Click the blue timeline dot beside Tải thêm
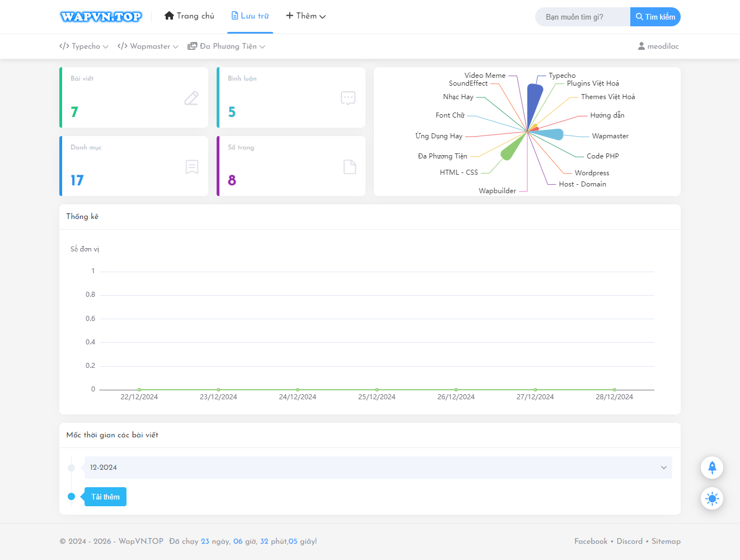 (x=71, y=496)
